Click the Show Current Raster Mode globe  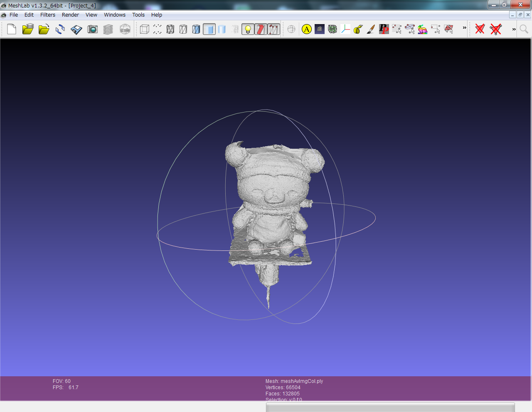pos(291,29)
